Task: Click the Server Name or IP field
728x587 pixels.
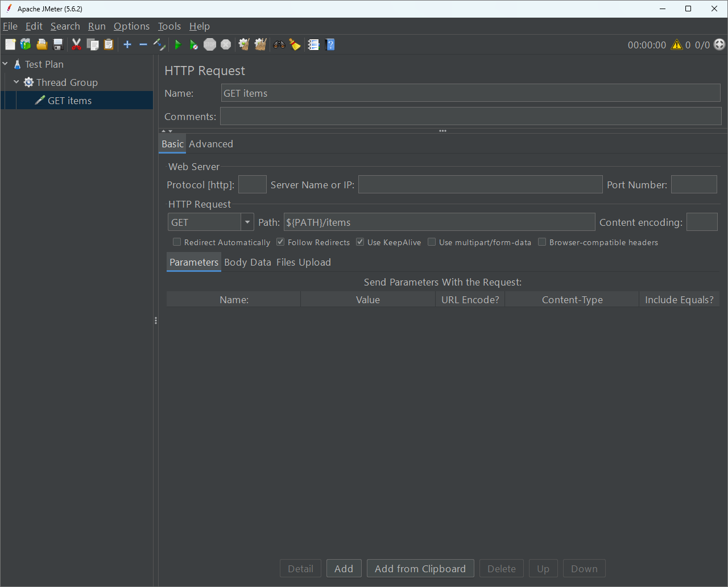Action: pyautogui.click(x=480, y=185)
